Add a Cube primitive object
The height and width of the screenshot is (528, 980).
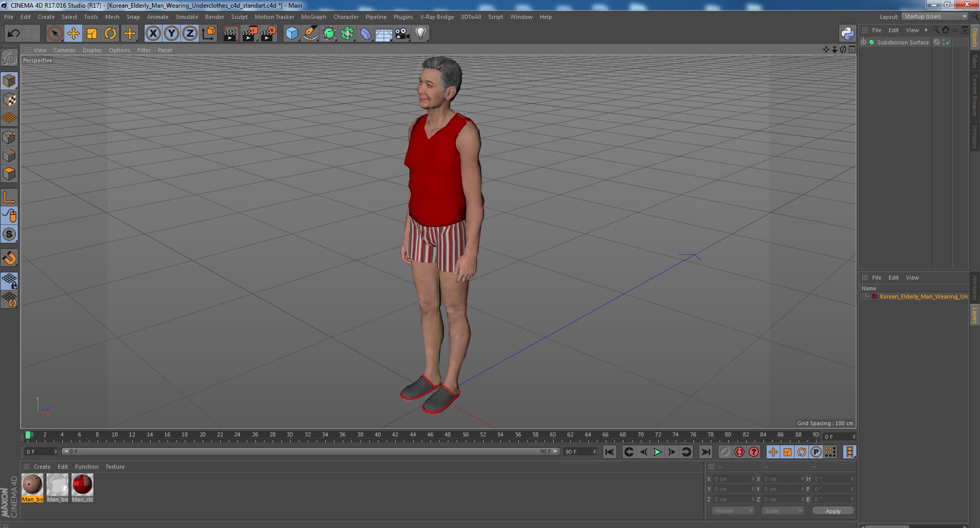[292, 34]
